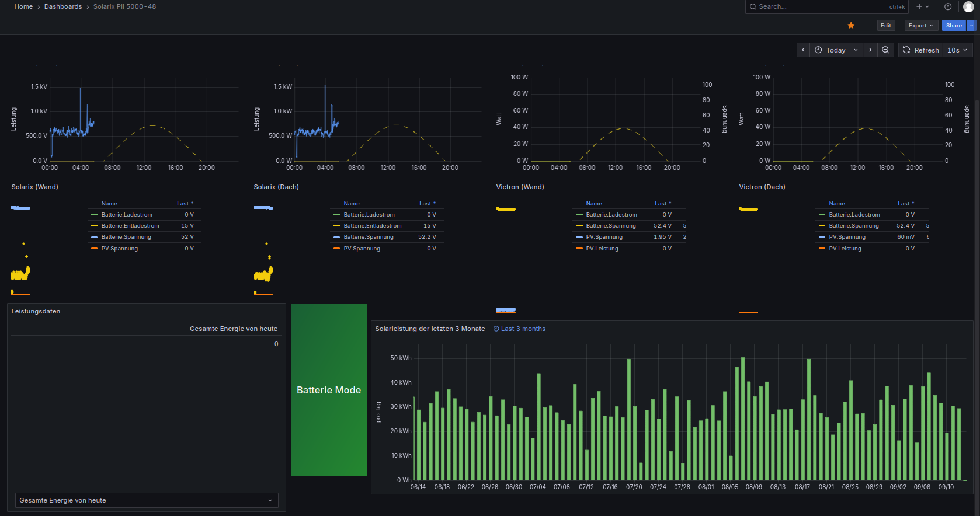Unstar this dashboard with the star icon

pos(851,25)
